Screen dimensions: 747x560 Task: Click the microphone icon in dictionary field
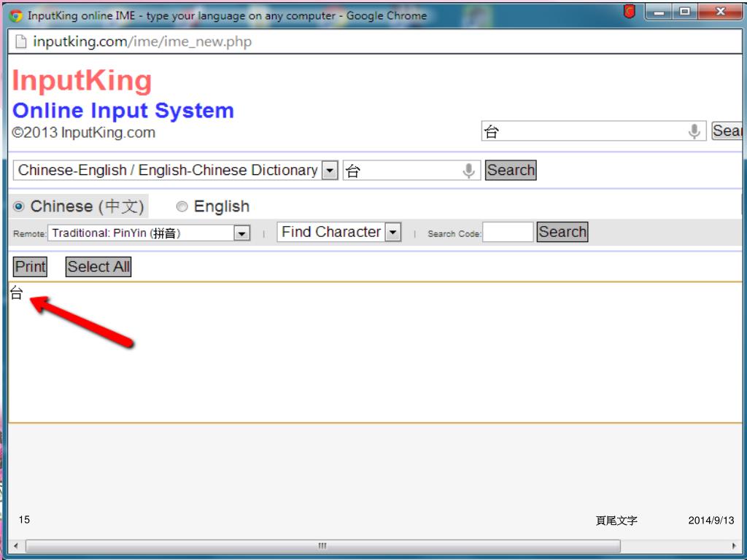[469, 171]
